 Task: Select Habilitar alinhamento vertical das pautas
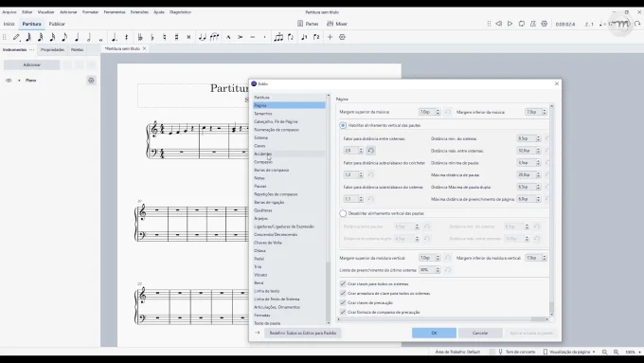pyautogui.click(x=343, y=125)
